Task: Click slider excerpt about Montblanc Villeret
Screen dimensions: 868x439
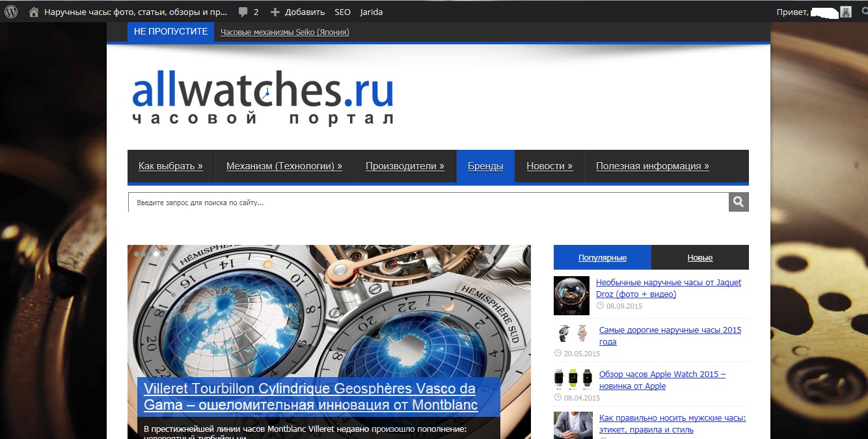Action: [305, 432]
